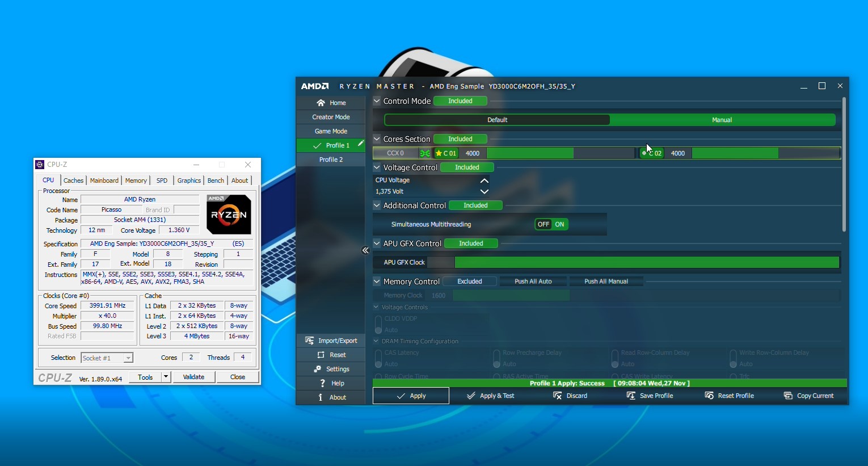Increase CPU Voltage with up arrow

click(x=484, y=180)
